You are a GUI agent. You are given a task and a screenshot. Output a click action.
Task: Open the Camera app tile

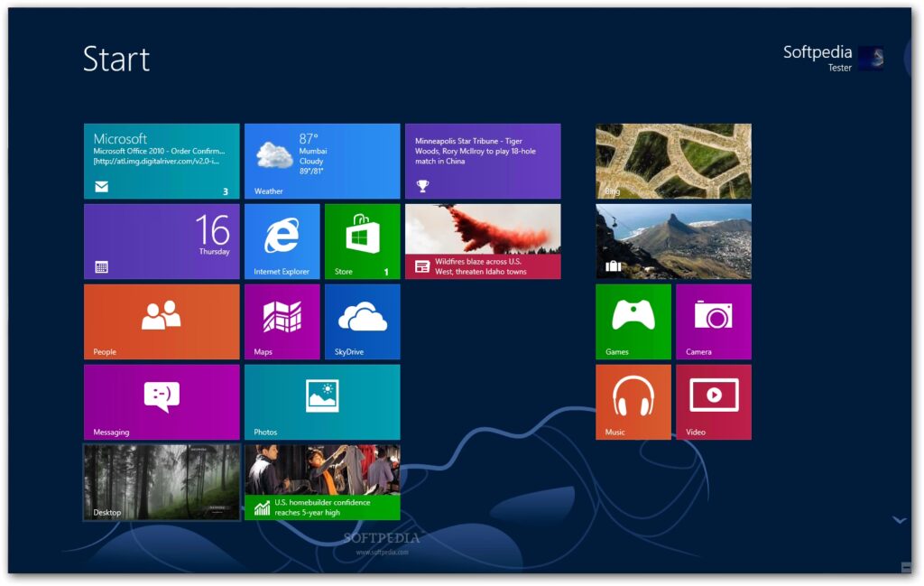point(713,321)
